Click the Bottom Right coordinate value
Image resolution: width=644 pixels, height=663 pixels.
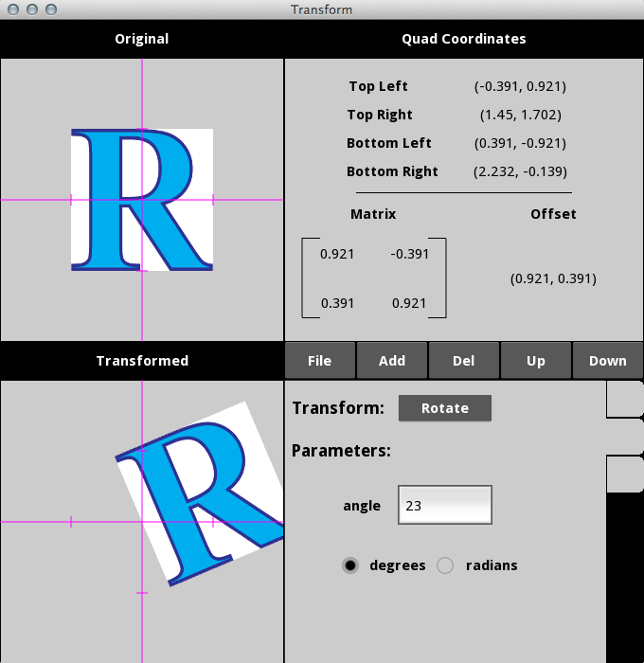520,171
